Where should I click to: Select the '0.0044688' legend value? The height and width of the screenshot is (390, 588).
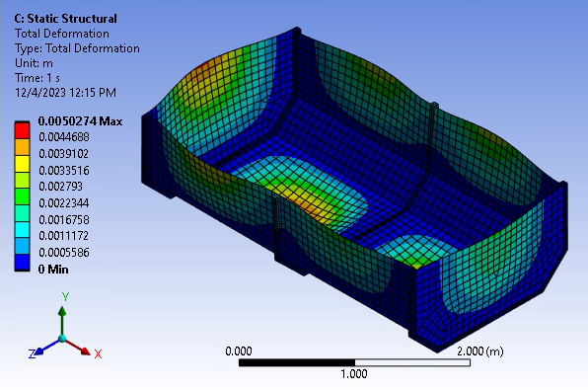(64, 137)
